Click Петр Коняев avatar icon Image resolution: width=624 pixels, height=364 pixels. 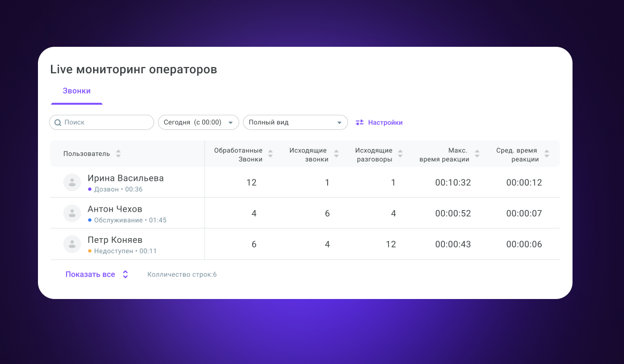72,244
